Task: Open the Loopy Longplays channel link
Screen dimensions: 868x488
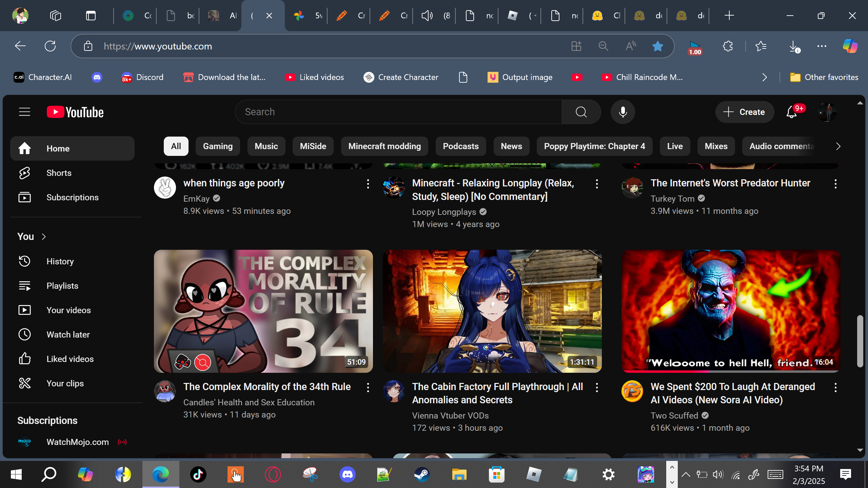Action: (x=444, y=212)
